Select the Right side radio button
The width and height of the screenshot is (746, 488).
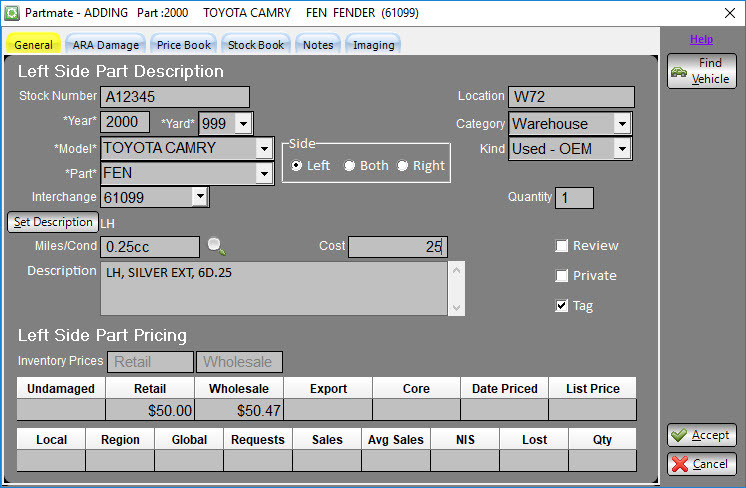402,166
